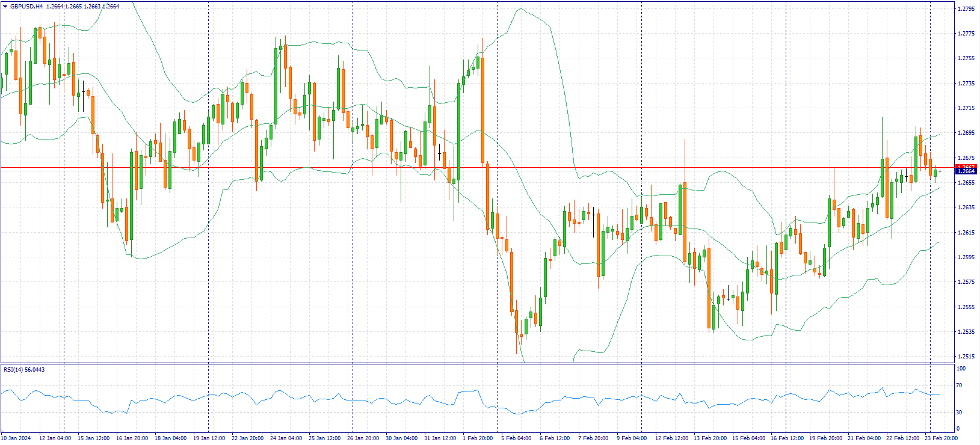Screen dimensions: 980x445
Task: Select the RSI(14) 56.0443 indicator label
Action: 24,369
